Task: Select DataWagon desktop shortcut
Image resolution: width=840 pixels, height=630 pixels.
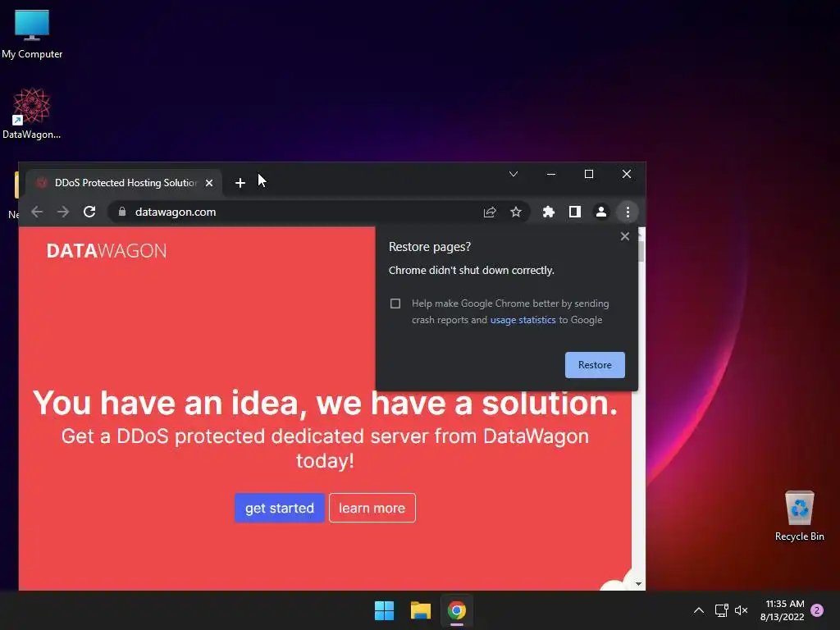Action: click(32, 114)
